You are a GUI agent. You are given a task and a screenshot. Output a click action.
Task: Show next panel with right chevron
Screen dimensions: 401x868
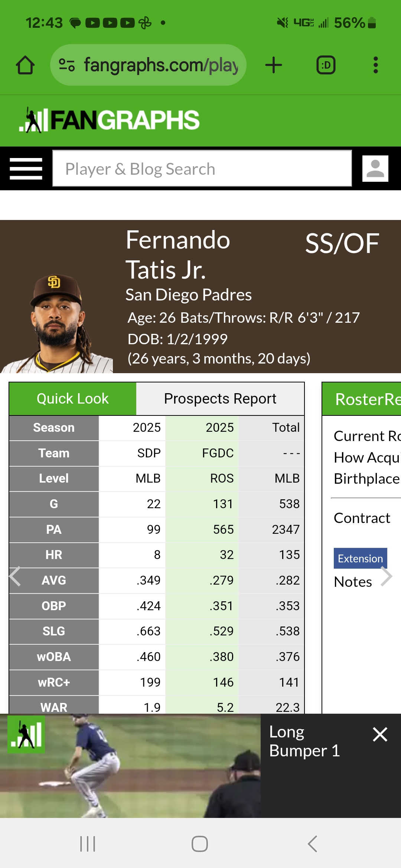[387, 576]
